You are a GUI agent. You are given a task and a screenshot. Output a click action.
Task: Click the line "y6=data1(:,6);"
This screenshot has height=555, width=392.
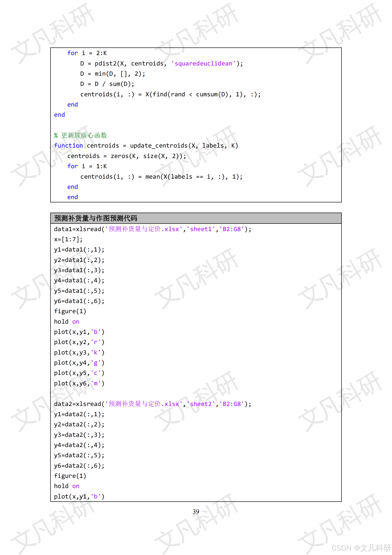pos(79,301)
